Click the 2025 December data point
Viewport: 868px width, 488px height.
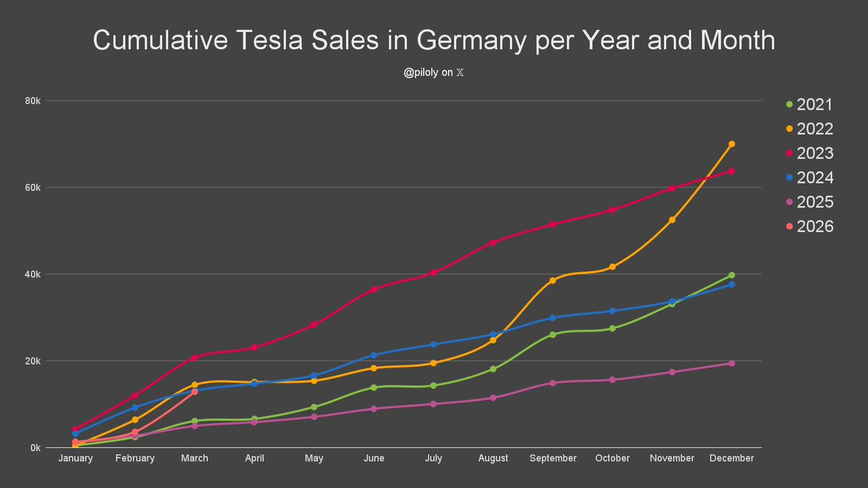732,363
